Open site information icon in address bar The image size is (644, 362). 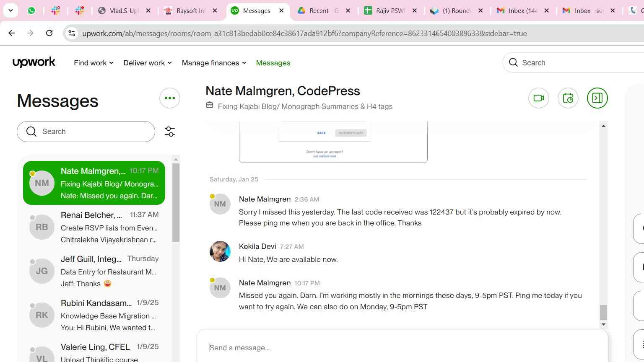pos(72,33)
